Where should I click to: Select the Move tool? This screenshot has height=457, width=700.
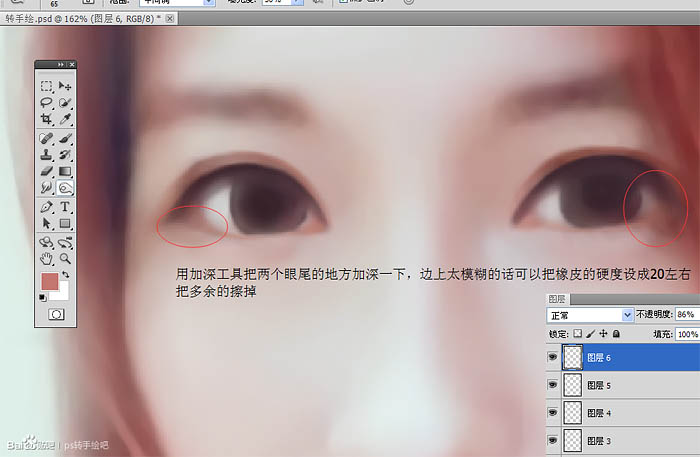click(x=65, y=86)
